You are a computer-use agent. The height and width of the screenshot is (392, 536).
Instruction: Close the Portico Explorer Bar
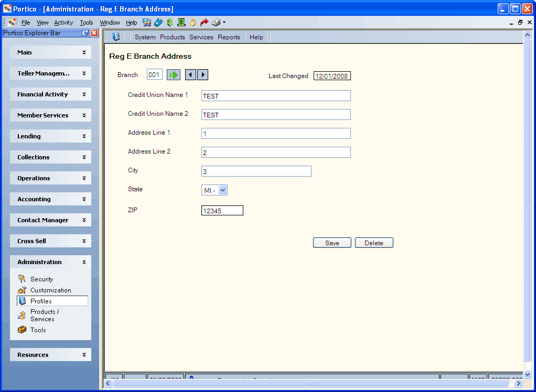94,33
